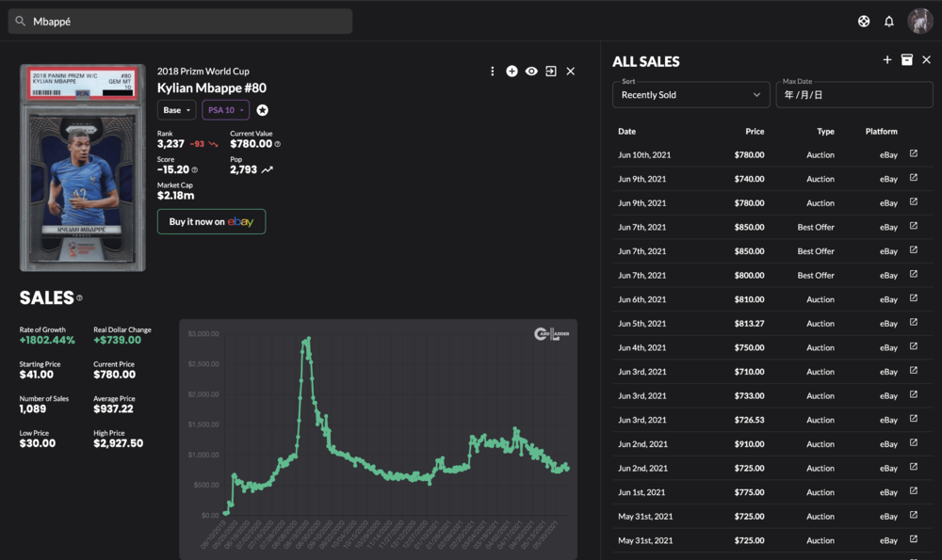Click the Mbappe PSA card image

click(83, 168)
